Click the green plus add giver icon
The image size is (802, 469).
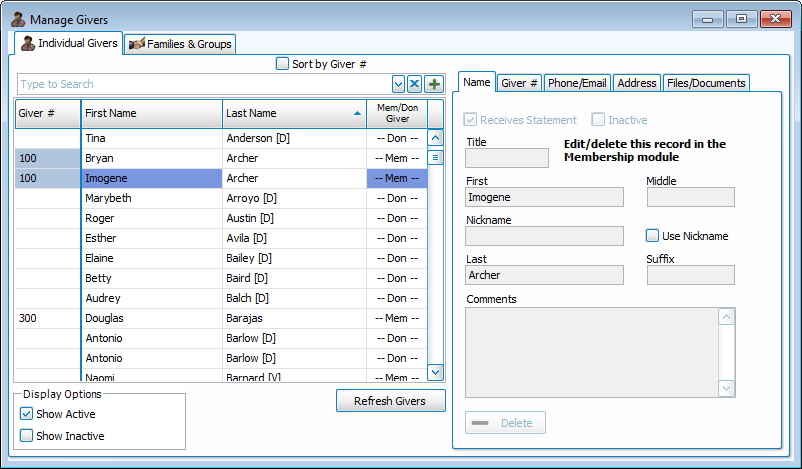(434, 84)
